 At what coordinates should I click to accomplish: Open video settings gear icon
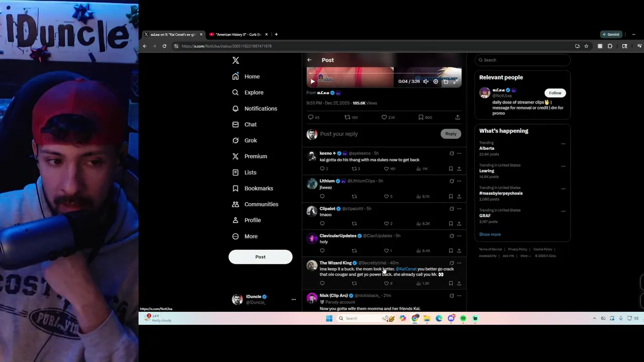coord(436,81)
